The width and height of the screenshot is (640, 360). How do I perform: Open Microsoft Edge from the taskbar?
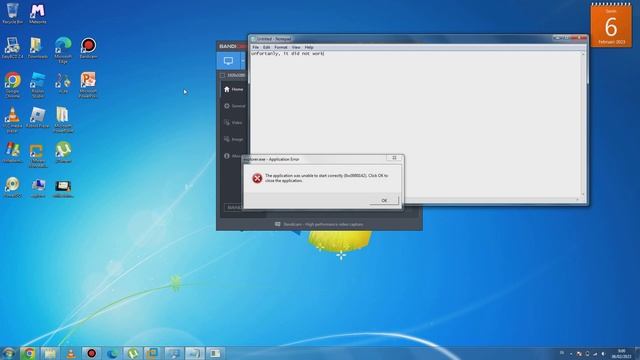click(112, 353)
